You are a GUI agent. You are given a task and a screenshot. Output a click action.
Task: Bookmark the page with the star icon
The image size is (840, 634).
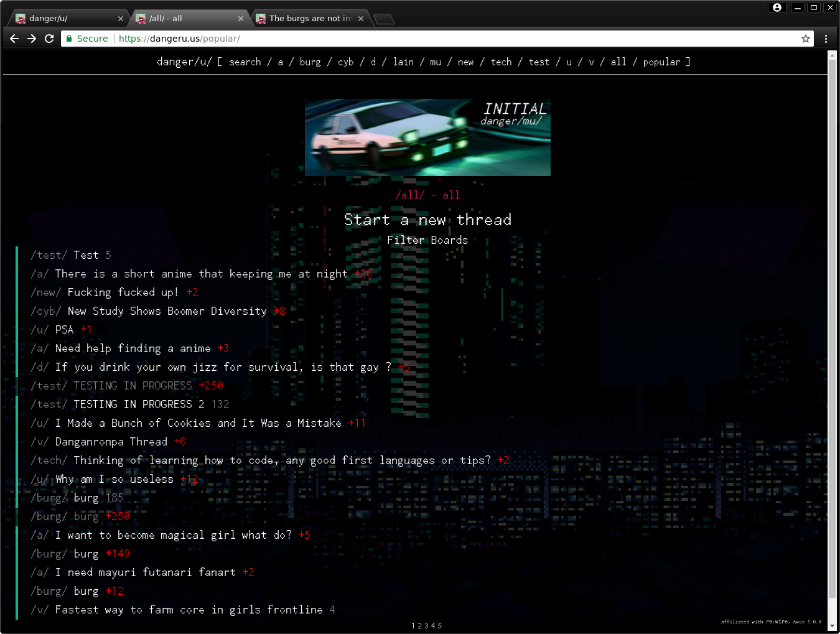click(x=806, y=39)
